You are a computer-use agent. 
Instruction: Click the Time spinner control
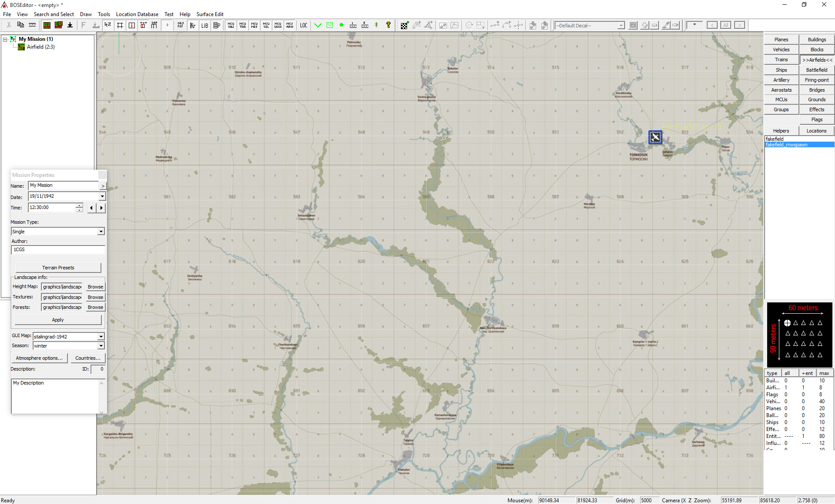click(x=79, y=208)
